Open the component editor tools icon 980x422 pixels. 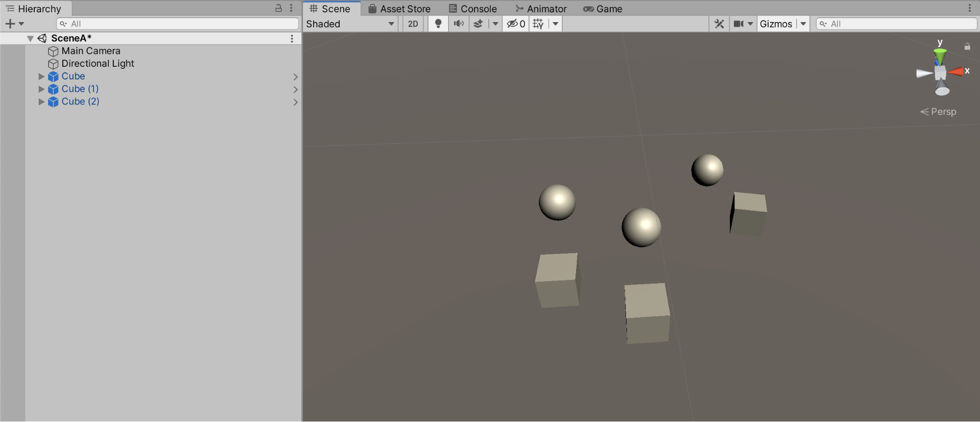coord(719,24)
